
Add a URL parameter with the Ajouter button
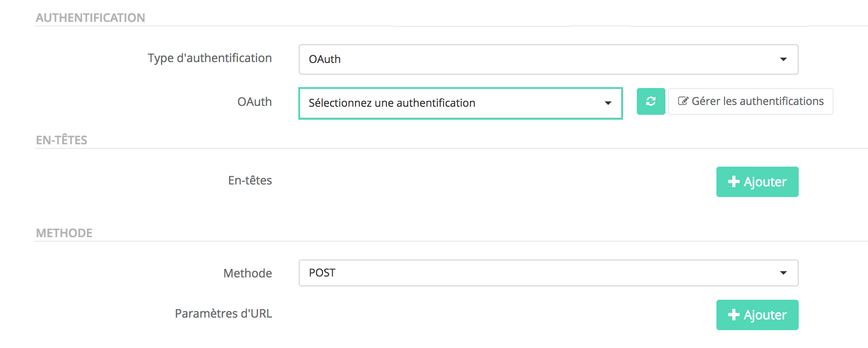[x=757, y=315]
